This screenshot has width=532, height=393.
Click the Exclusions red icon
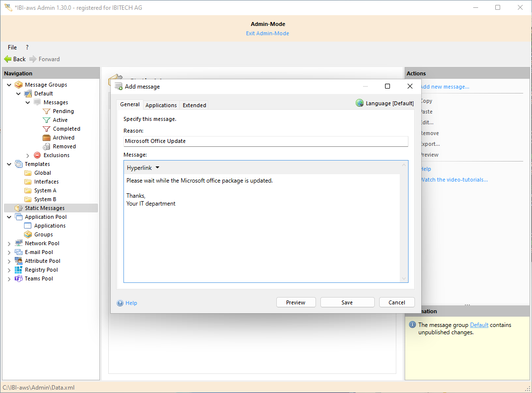point(37,155)
